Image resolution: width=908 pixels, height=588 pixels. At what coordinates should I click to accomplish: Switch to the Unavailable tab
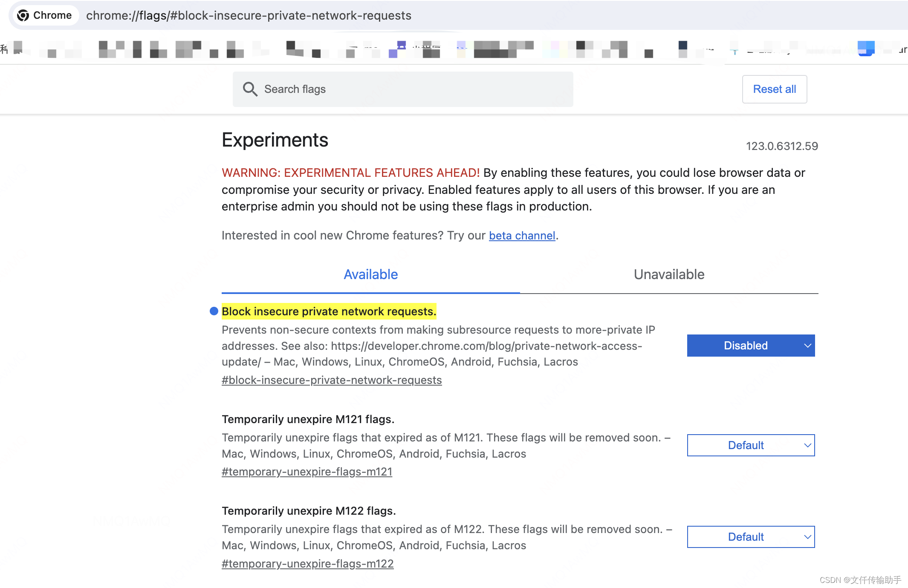(x=668, y=274)
